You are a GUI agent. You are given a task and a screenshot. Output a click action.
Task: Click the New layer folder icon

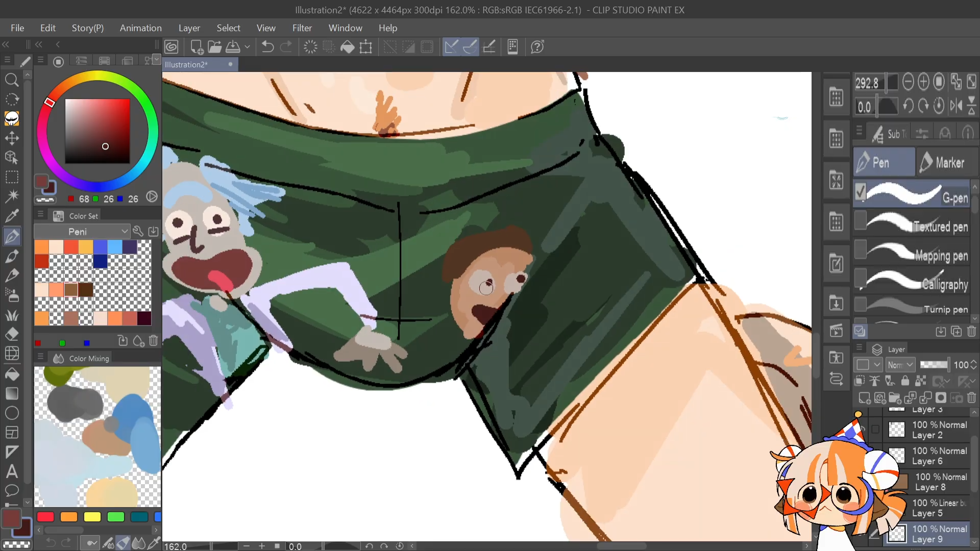(x=895, y=398)
